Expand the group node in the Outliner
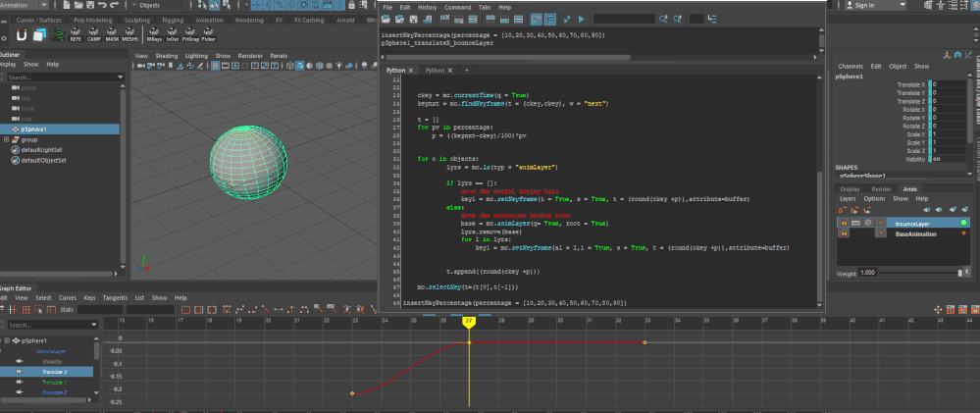The image size is (980, 413). pos(6,139)
